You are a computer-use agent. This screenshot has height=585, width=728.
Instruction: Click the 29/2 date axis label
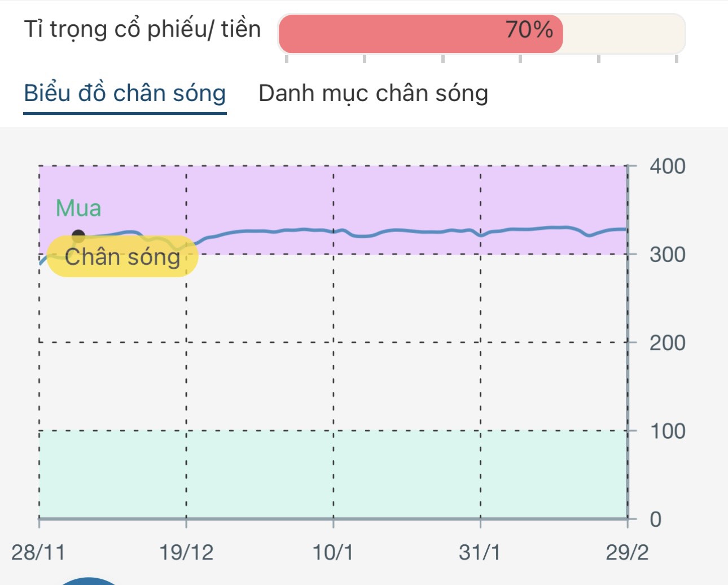point(627,552)
